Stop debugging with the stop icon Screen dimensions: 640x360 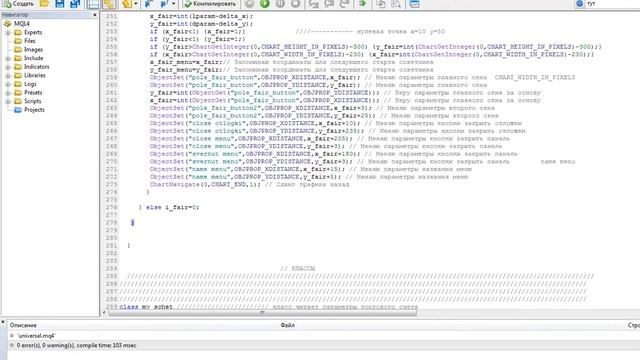point(296,4)
